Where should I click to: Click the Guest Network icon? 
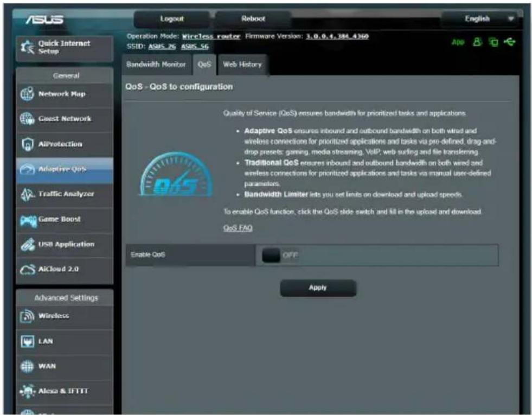click(x=27, y=119)
